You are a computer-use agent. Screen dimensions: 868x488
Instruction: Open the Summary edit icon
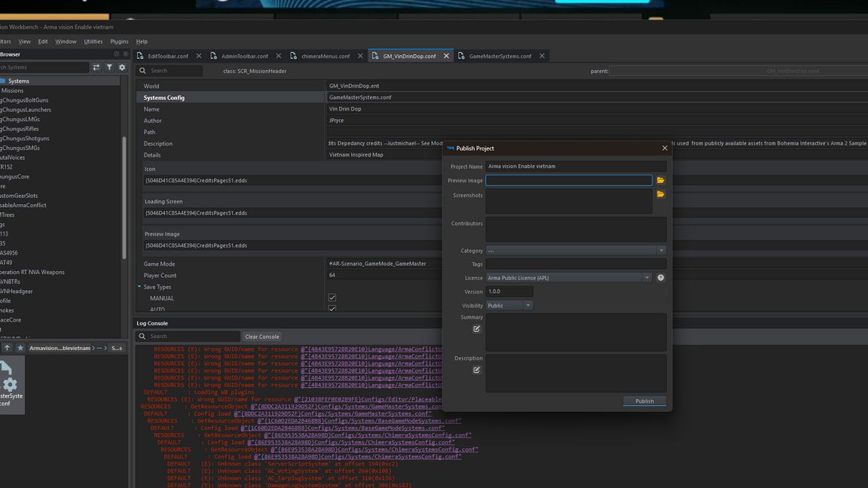tap(476, 329)
